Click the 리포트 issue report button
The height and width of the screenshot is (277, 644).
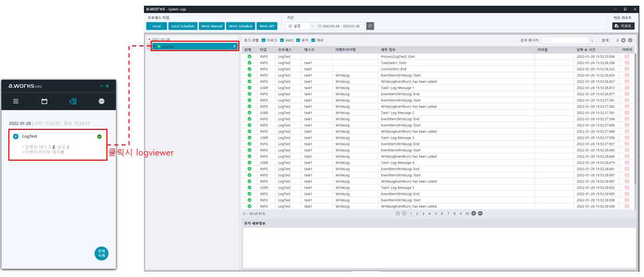623,26
